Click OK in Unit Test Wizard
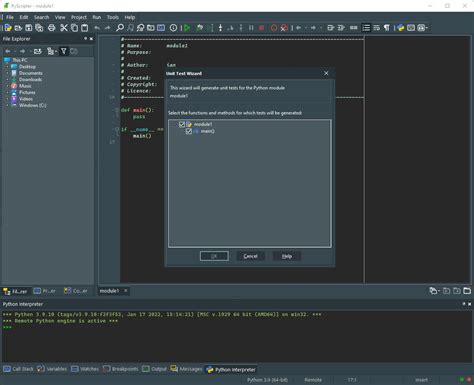This screenshot has height=385, width=474. 214,256
